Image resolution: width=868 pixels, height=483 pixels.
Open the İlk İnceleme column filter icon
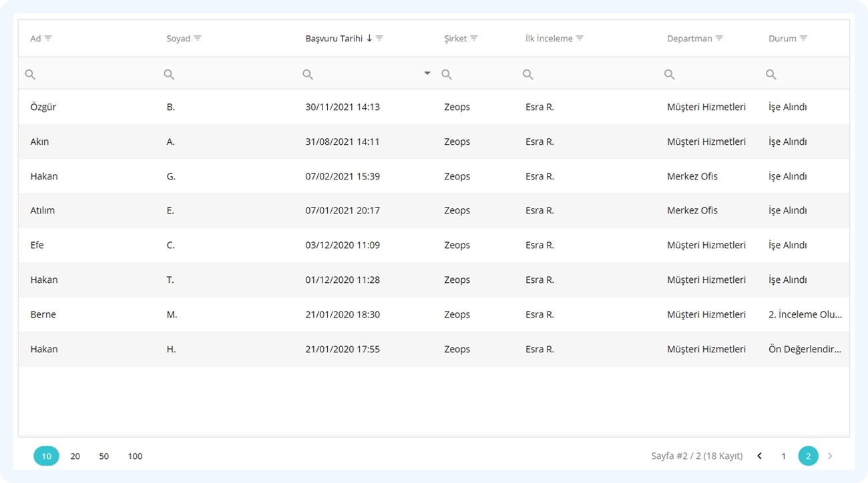click(580, 39)
